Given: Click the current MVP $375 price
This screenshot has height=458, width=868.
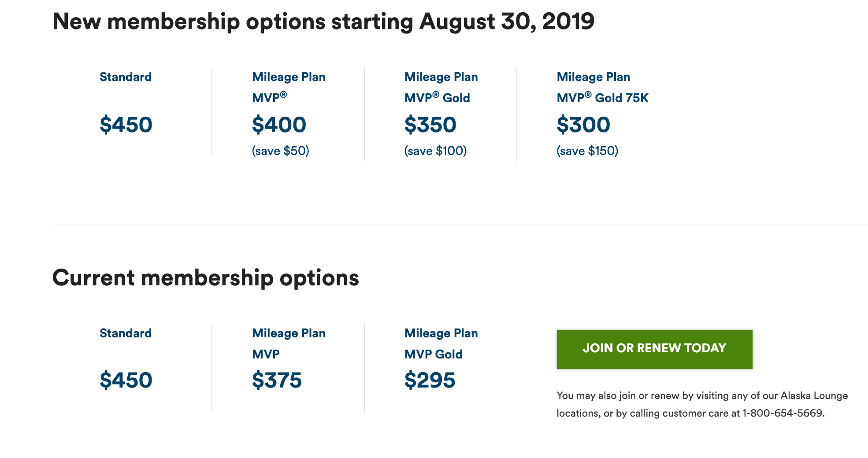Looking at the screenshot, I should 277,380.
